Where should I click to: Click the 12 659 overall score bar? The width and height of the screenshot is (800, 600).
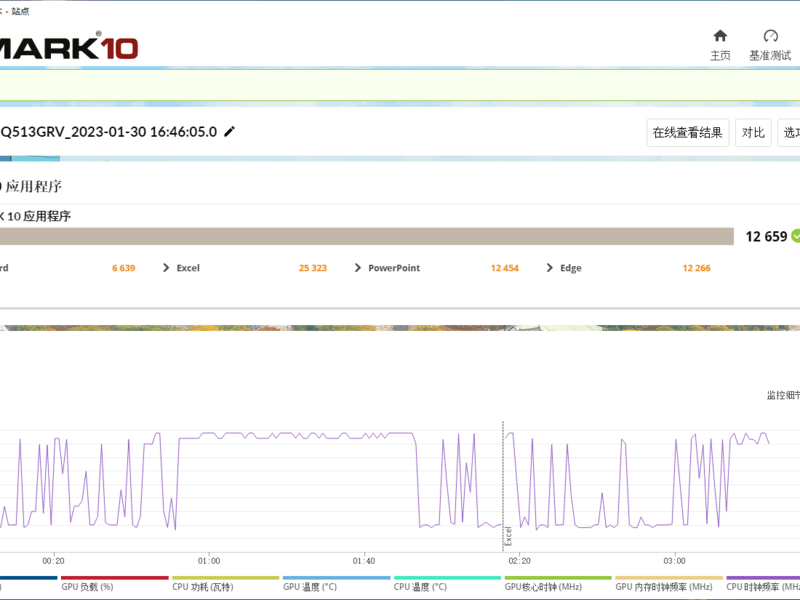[x=367, y=236]
